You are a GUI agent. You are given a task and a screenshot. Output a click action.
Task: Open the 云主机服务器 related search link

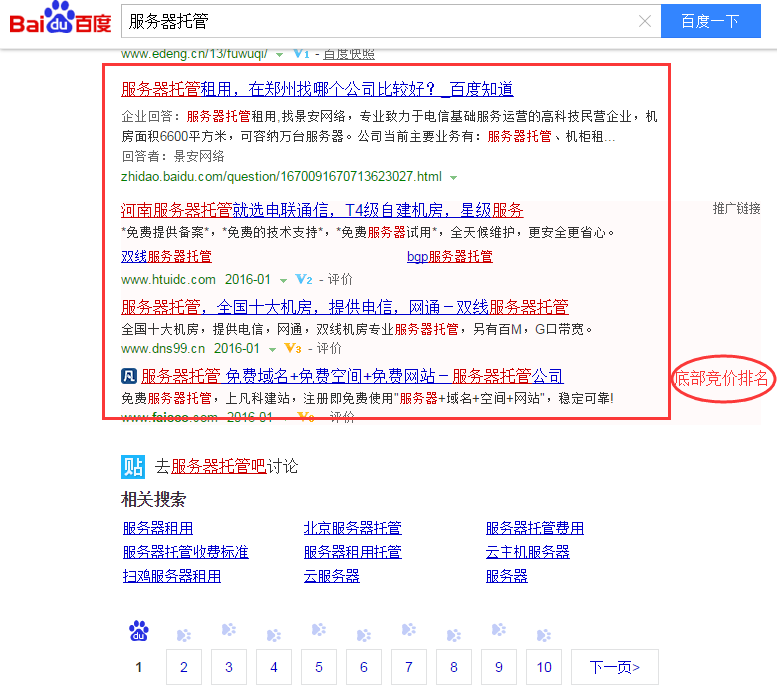[527, 552]
